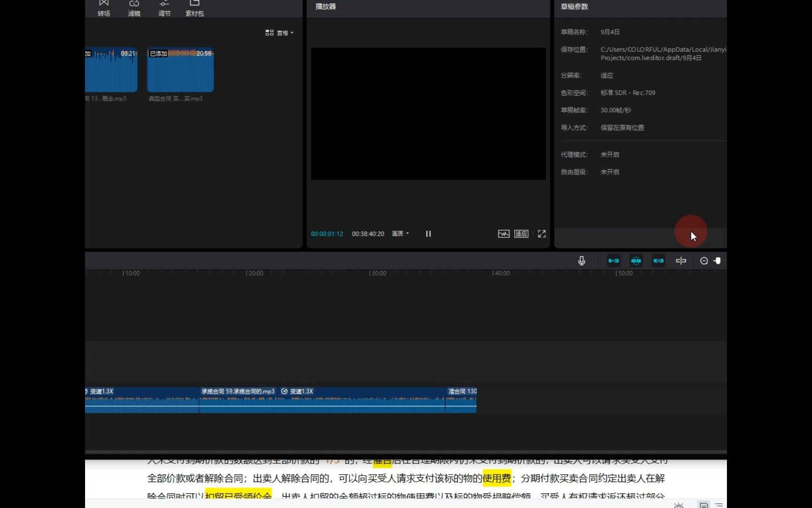Click the 20:00 mark on timeline ruler

(x=255, y=273)
